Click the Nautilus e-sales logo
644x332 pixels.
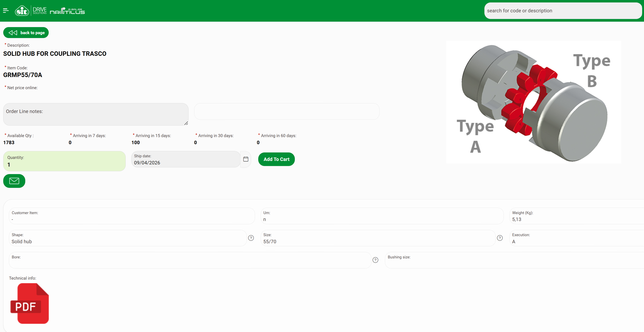point(67,11)
